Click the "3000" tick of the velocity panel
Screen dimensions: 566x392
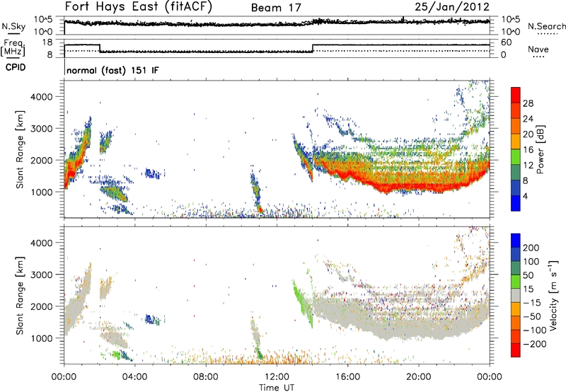coord(42,275)
